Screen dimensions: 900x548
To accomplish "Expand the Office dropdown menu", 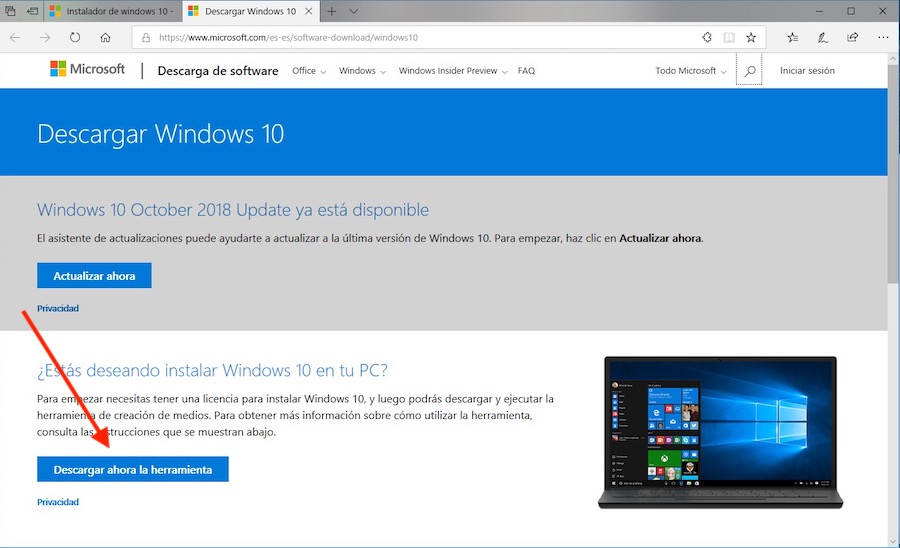I will click(x=308, y=71).
